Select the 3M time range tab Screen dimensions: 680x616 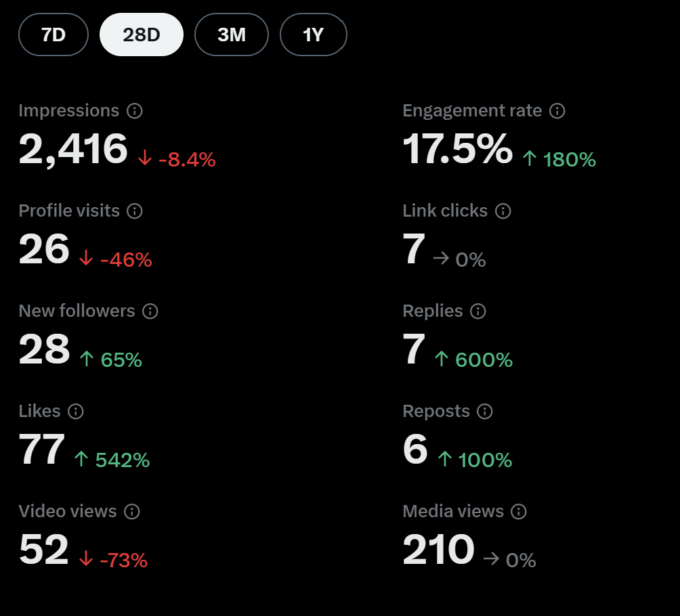pos(232,35)
